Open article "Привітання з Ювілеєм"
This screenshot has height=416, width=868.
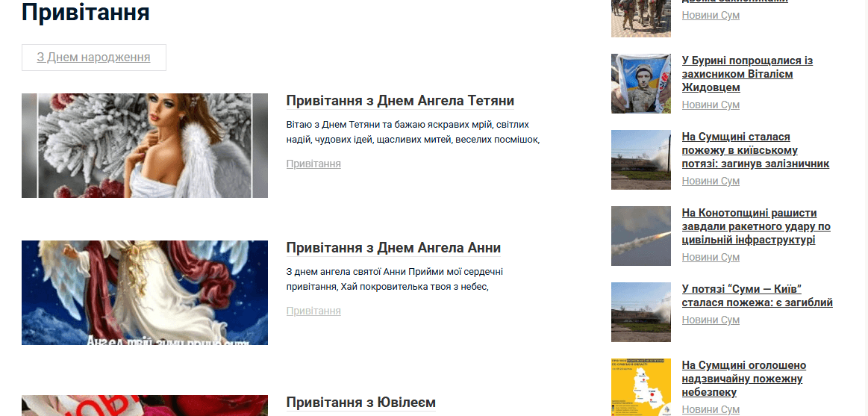pos(361,402)
